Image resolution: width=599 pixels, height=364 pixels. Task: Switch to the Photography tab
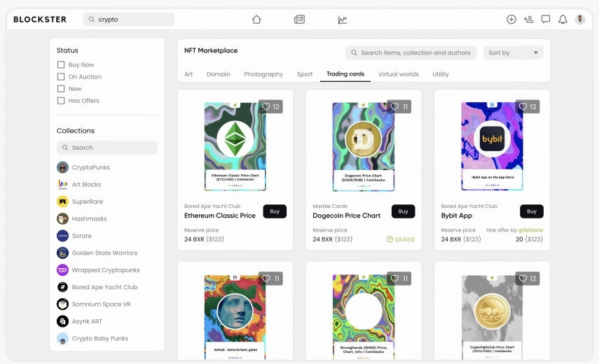(x=263, y=74)
